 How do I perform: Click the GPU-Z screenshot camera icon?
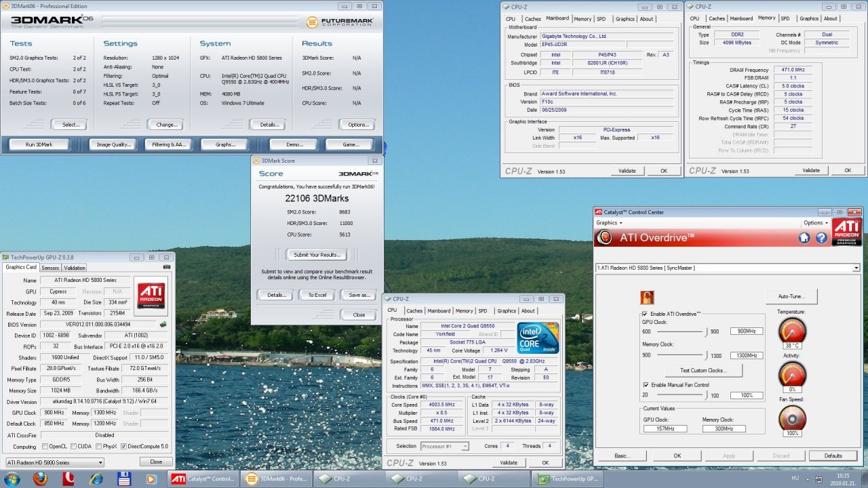click(167, 267)
